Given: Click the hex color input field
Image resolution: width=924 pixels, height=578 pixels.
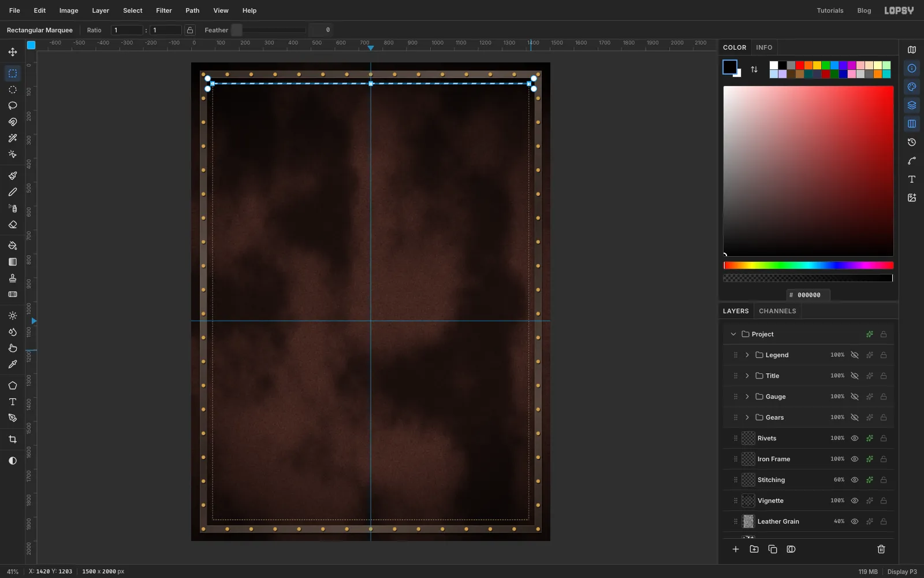Looking at the screenshot, I should click(808, 295).
